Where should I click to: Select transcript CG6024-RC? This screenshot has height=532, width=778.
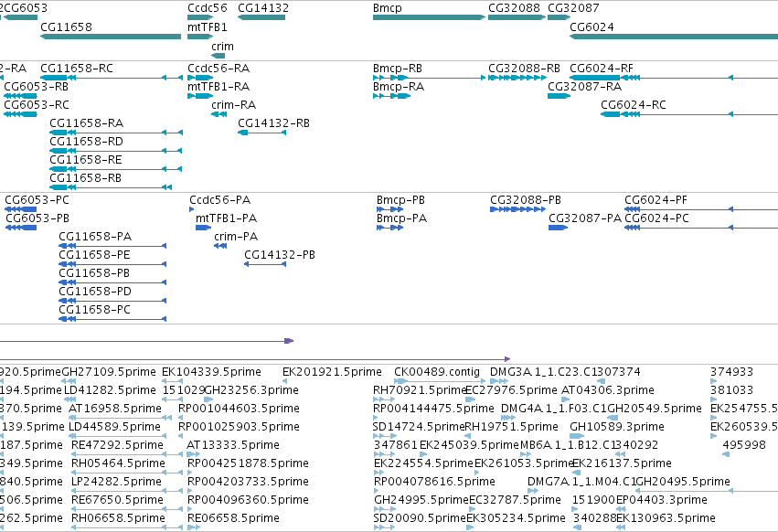tap(634, 105)
